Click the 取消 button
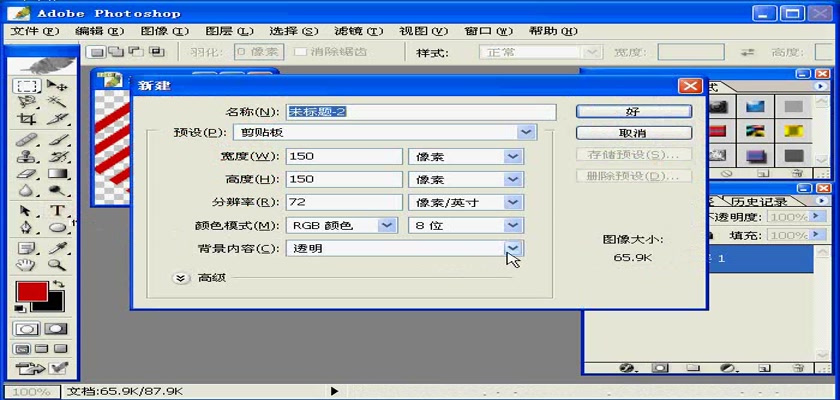840x400 pixels. click(634, 133)
